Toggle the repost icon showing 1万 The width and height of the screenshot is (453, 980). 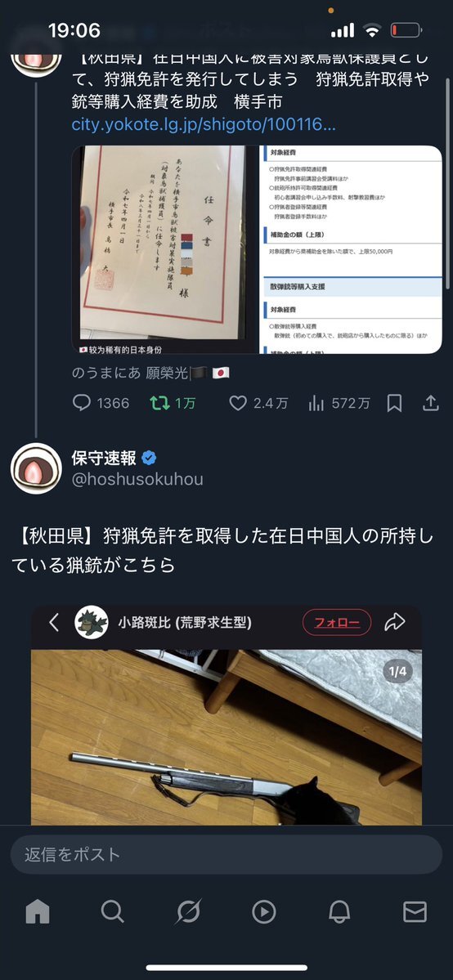[160, 403]
